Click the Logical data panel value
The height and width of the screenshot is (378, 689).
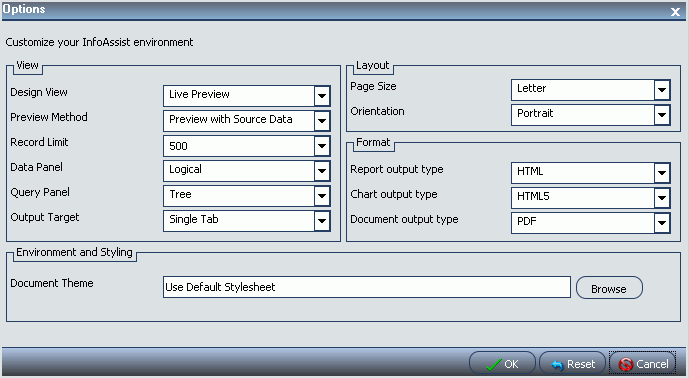pyautogui.click(x=239, y=171)
